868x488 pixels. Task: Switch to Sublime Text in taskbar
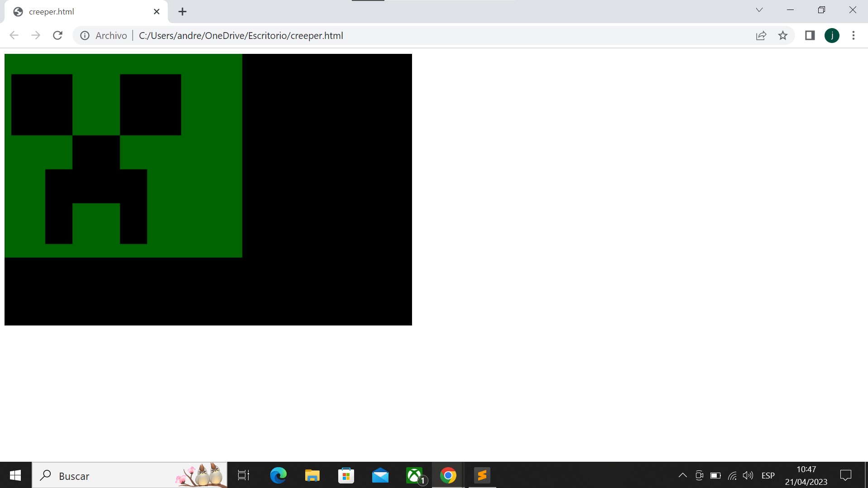(482, 475)
